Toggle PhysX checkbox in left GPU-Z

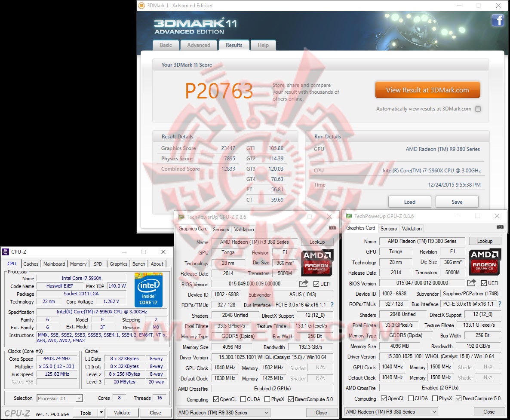pos(267,399)
